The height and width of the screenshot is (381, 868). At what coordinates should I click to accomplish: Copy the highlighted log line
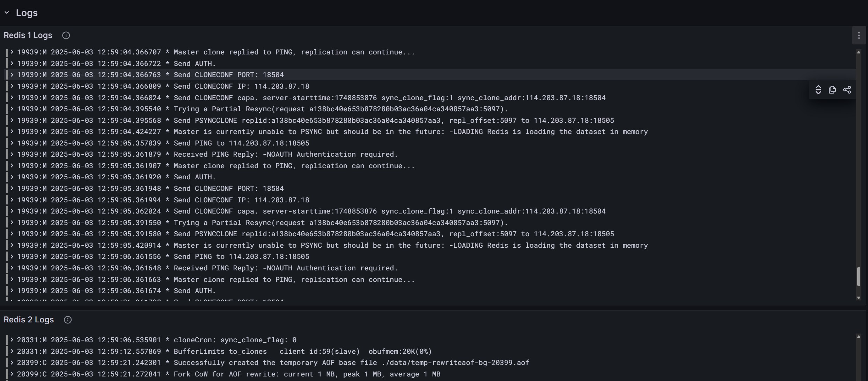tap(832, 90)
